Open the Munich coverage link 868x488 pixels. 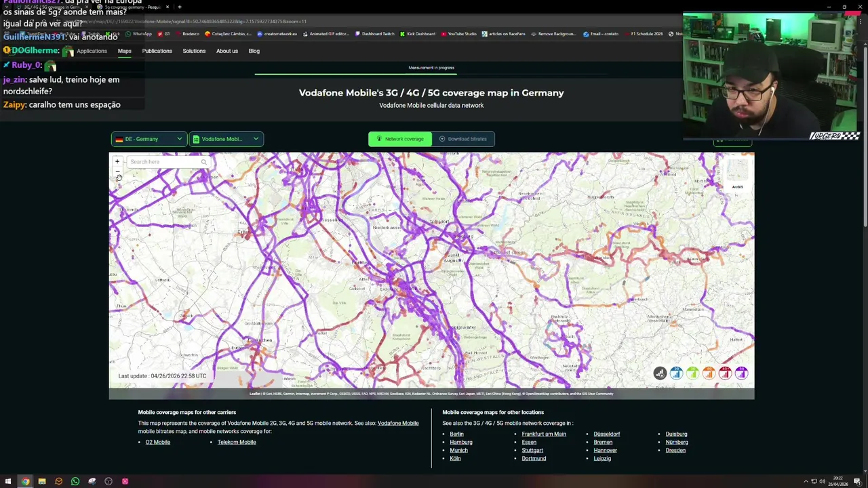pos(459,450)
